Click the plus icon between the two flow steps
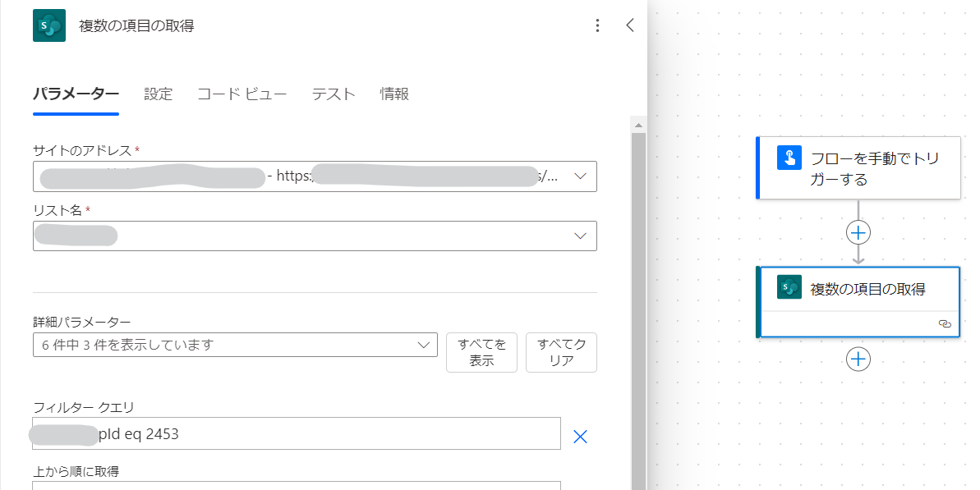The height and width of the screenshot is (490, 980). click(858, 232)
